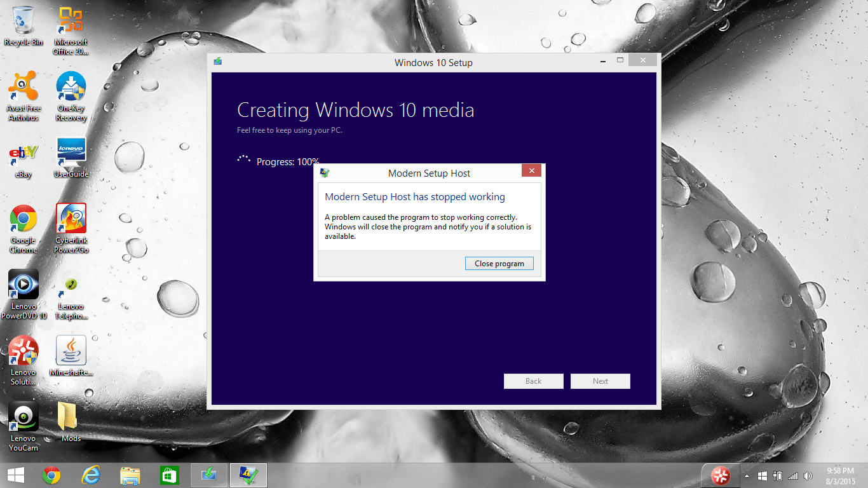Minimize the Windows 10 Setup window
Screen dimensions: 868x488
(602, 60)
